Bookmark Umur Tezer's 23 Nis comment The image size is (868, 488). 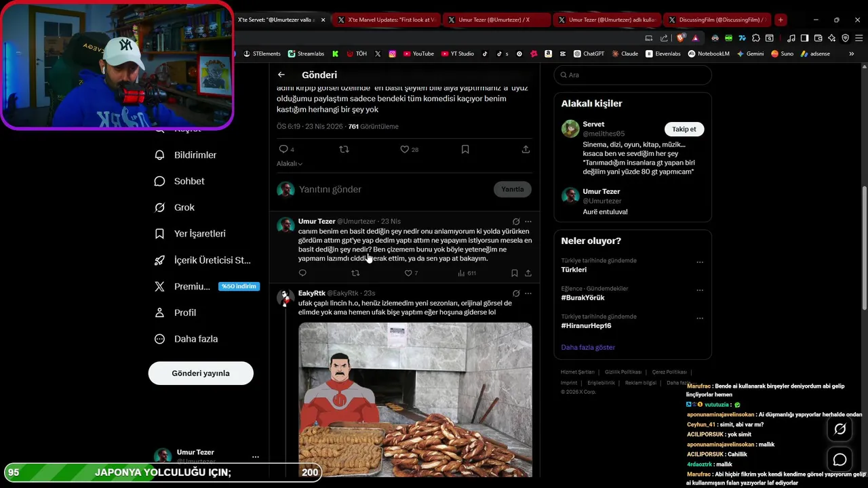coord(515,273)
